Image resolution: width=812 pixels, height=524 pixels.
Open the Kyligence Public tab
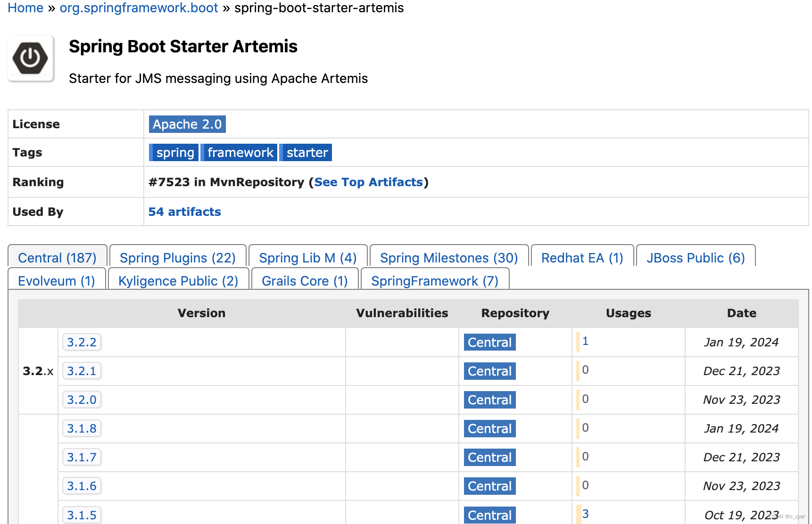pyautogui.click(x=178, y=281)
